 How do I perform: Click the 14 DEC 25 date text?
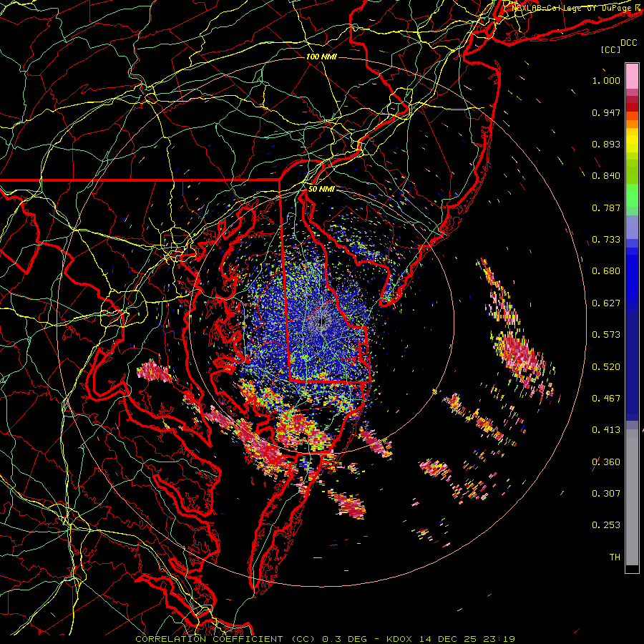[448, 639]
